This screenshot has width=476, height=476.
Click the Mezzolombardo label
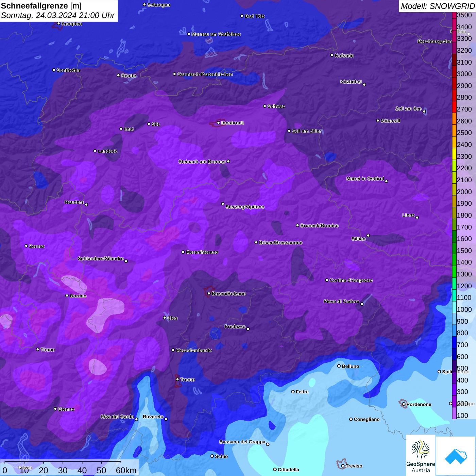194,350
